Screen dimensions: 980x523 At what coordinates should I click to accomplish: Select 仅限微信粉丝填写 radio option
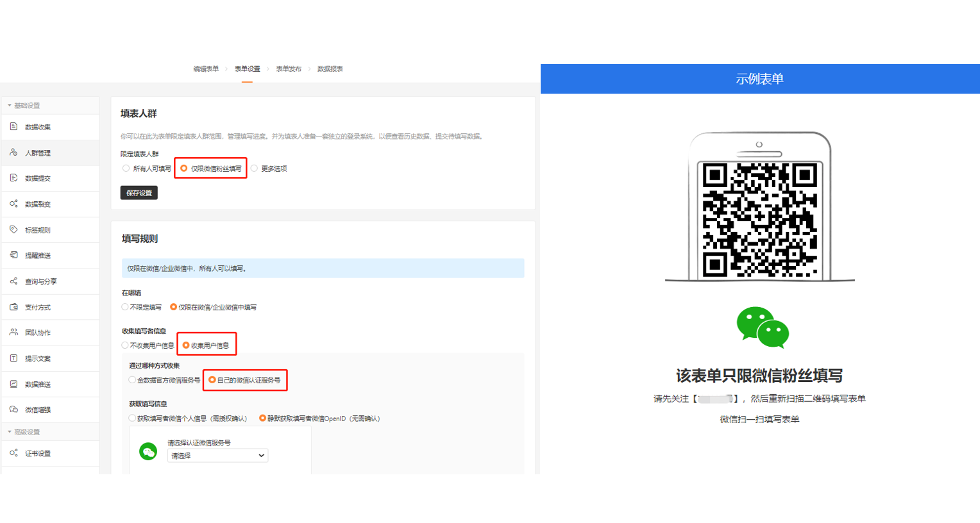[184, 169]
